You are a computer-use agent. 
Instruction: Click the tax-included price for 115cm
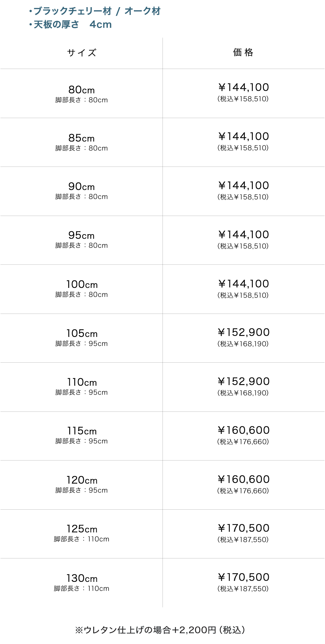[243, 442]
